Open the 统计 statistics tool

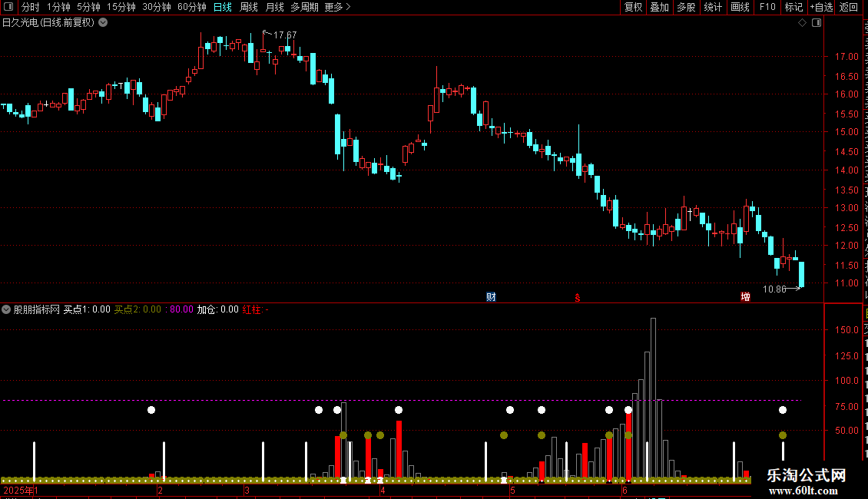coord(712,7)
